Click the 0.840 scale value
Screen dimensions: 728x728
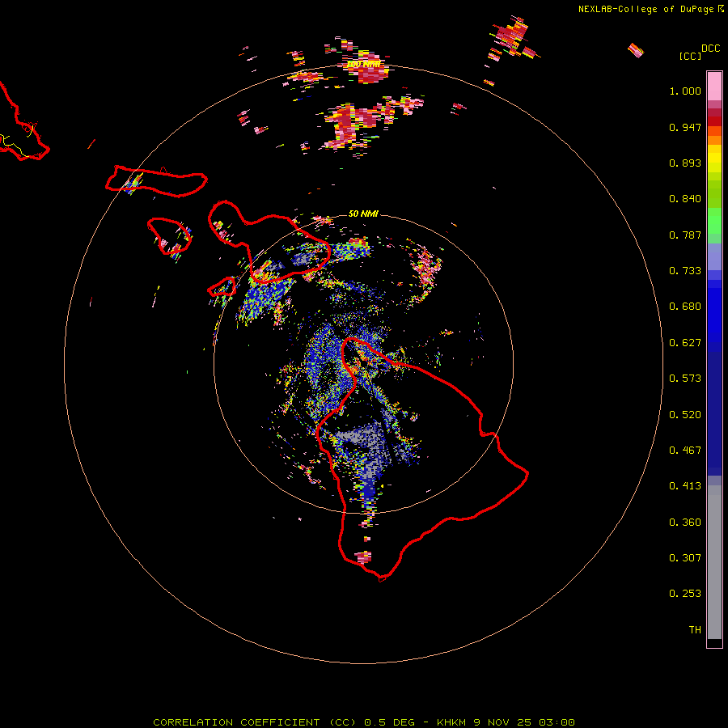pyautogui.click(x=685, y=199)
